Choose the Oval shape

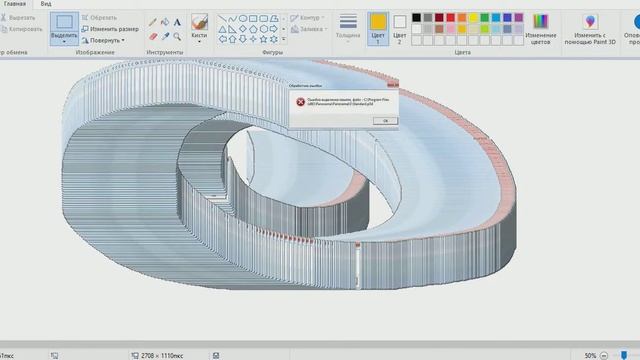pyautogui.click(x=243, y=19)
